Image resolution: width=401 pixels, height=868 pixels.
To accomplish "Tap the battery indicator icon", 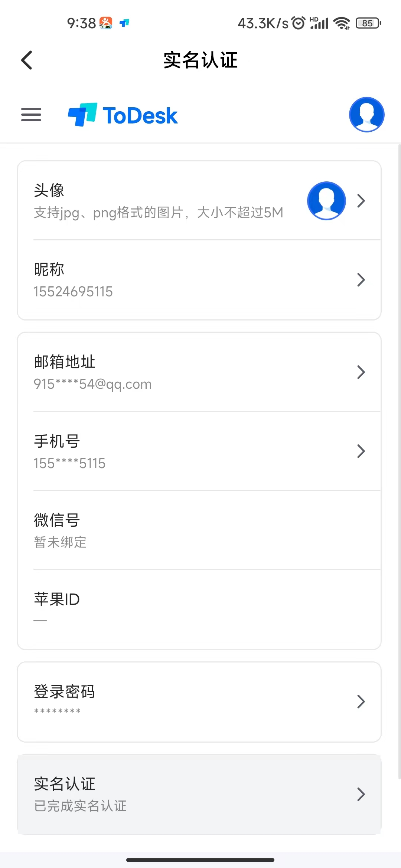I will point(368,23).
